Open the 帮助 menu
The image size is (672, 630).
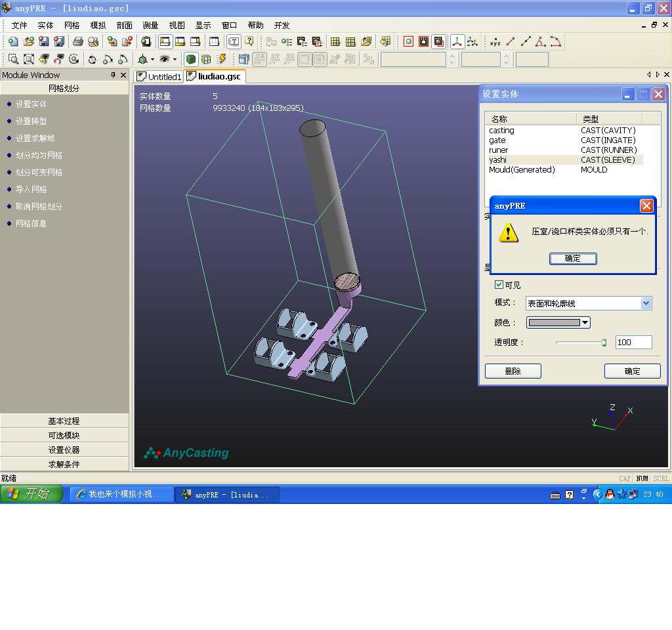point(255,26)
